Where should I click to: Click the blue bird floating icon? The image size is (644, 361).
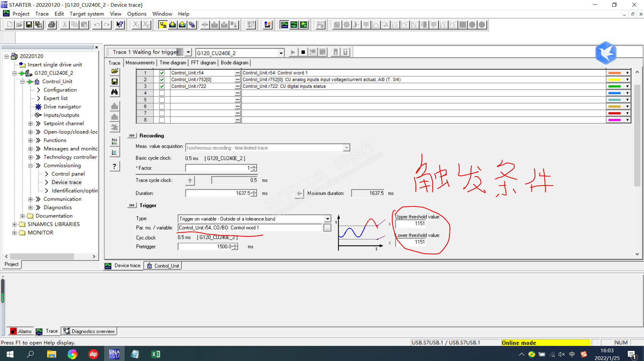pos(606,53)
